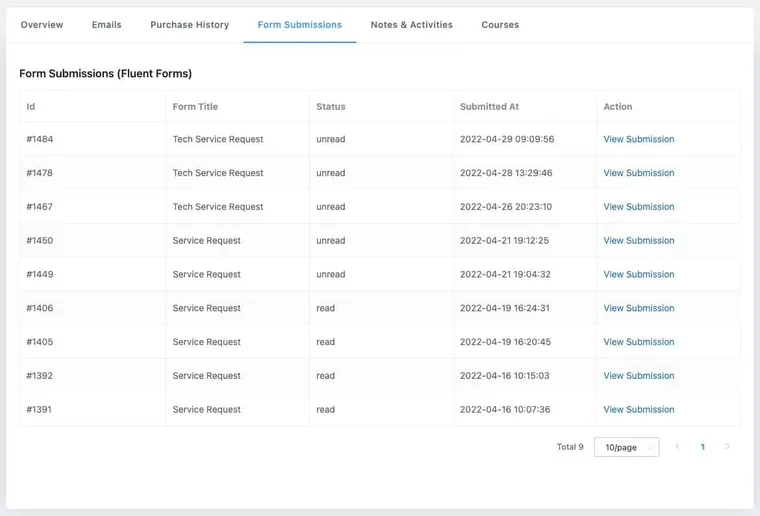Screen dimensions: 760x516
Task: View Submission for entry #1391
Action: (x=638, y=409)
